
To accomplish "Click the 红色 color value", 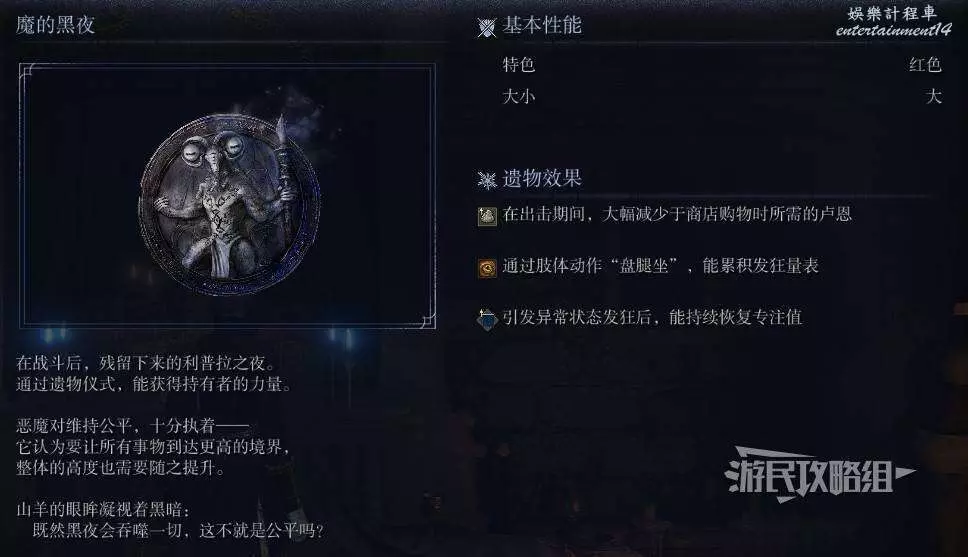I will 925,64.
